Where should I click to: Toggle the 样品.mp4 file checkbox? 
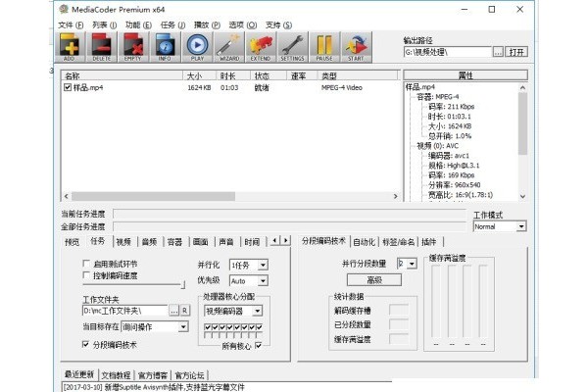68,87
